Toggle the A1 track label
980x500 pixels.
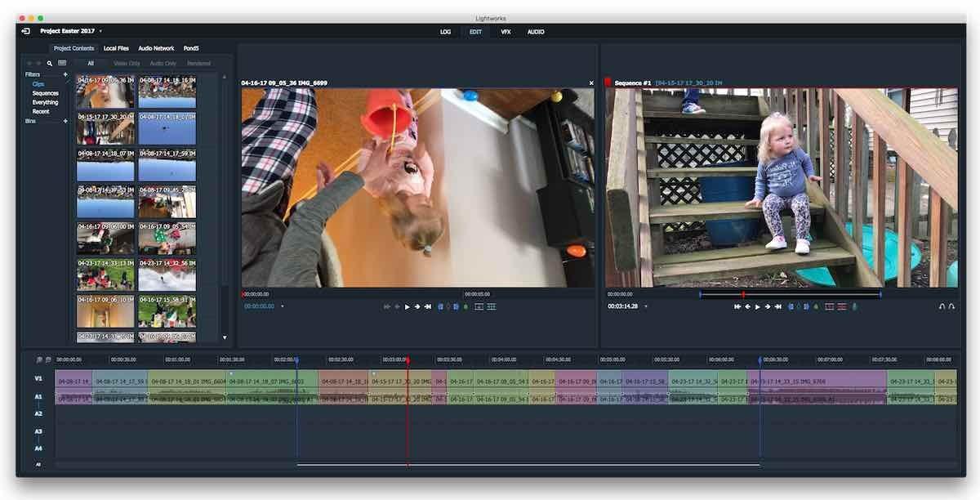[38, 397]
